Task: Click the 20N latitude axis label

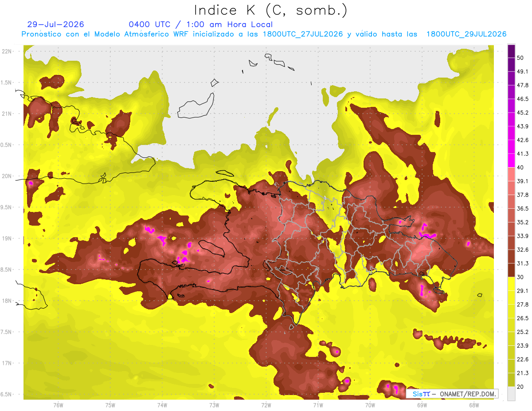Action: [7, 176]
